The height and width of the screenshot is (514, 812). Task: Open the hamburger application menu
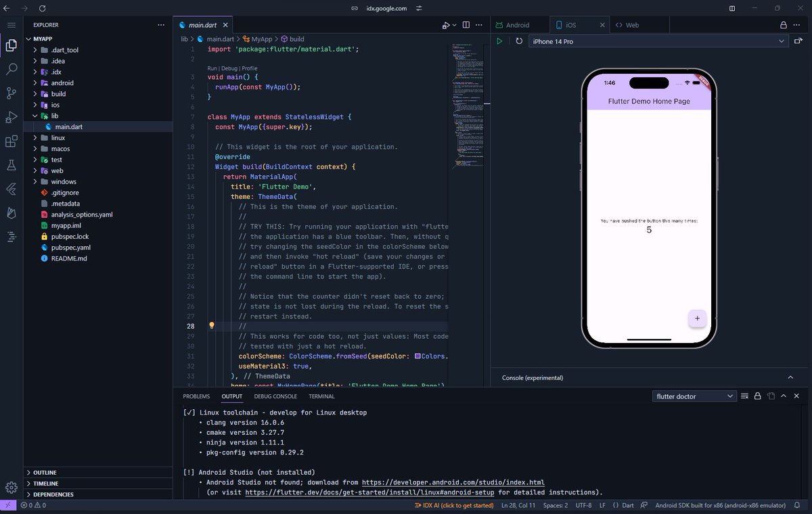[x=12, y=25]
